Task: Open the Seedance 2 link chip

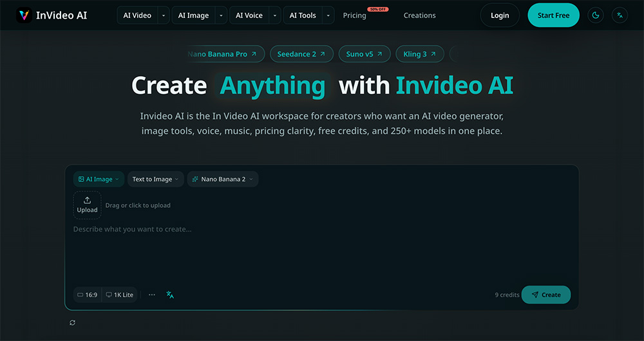Action: [301, 54]
